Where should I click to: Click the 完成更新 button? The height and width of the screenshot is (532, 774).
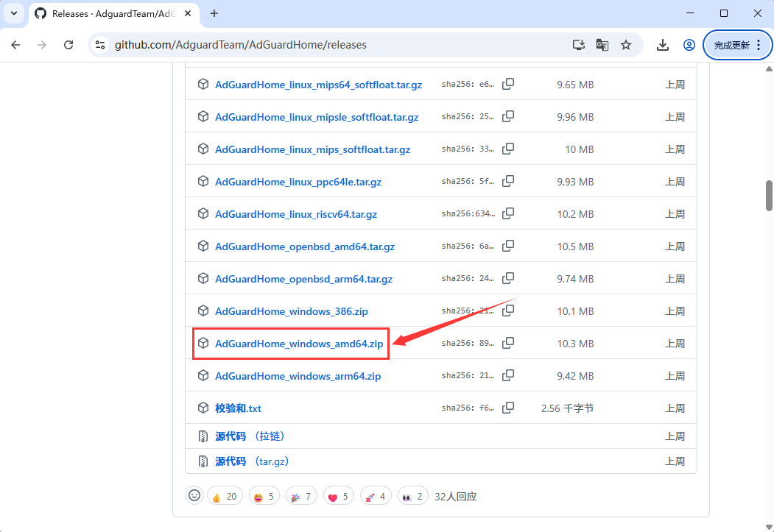tap(738, 45)
